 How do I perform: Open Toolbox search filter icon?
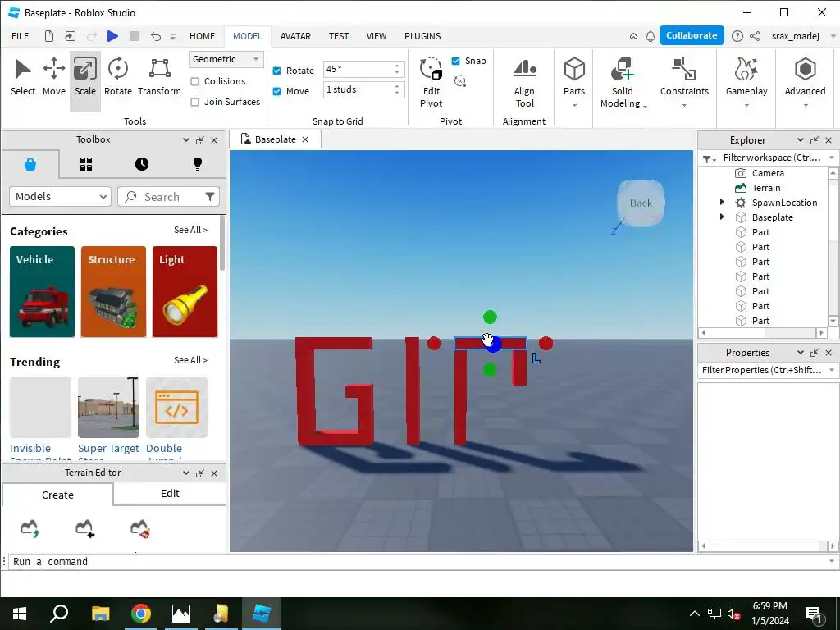point(210,197)
